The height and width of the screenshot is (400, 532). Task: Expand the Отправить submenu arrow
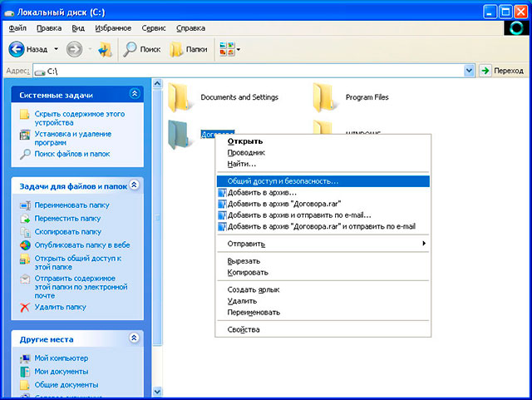(424, 243)
